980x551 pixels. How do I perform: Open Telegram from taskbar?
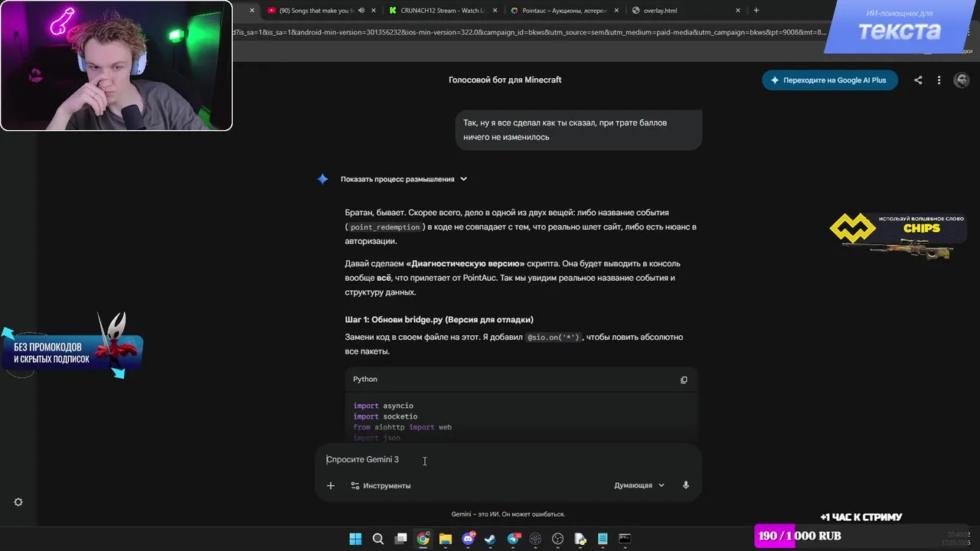pyautogui.click(x=513, y=539)
